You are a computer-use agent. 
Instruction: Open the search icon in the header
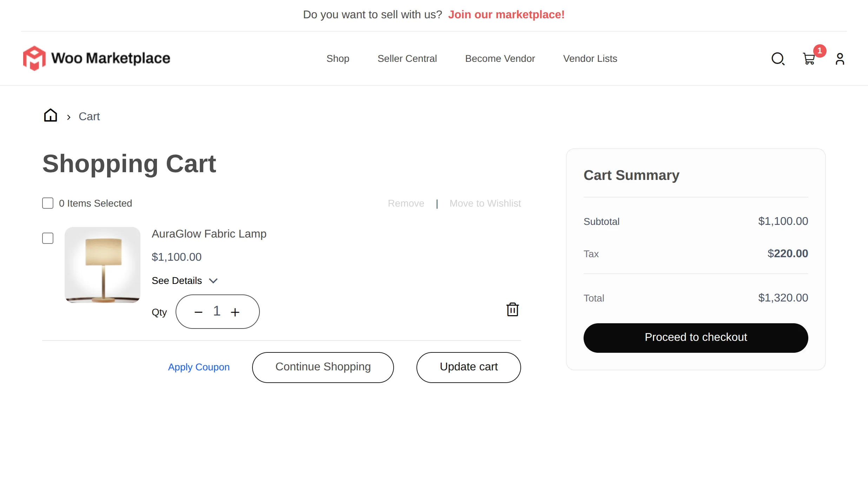pos(778,59)
